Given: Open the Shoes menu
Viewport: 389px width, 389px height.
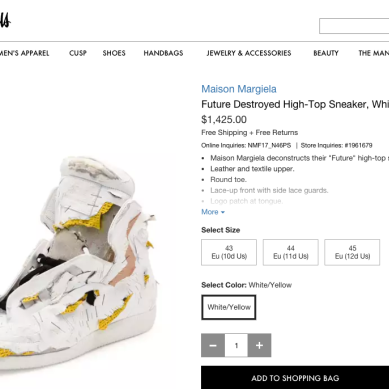Looking at the screenshot, I should [x=114, y=53].
